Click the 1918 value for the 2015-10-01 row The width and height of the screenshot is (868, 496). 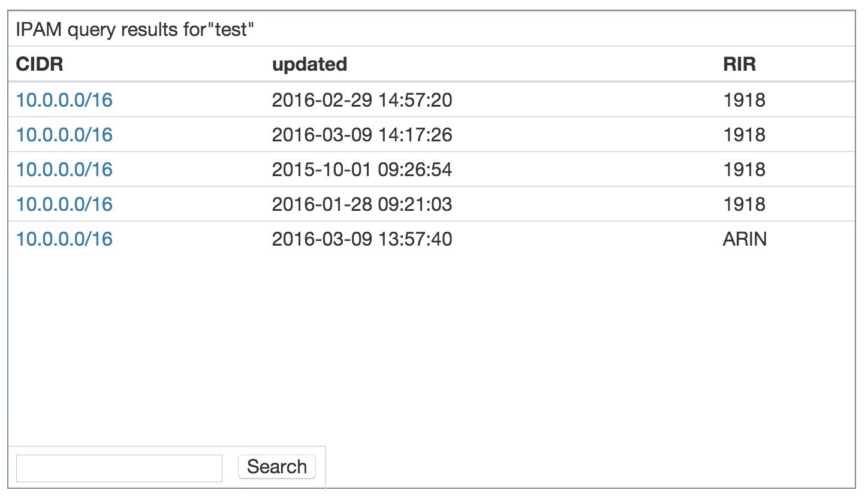[x=744, y=169]
